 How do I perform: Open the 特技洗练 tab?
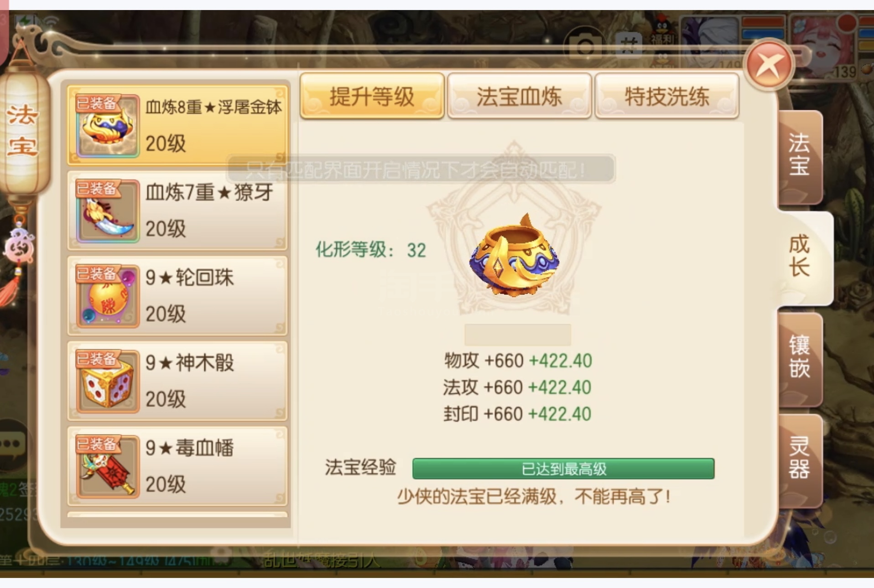click(x=667, y=96)
